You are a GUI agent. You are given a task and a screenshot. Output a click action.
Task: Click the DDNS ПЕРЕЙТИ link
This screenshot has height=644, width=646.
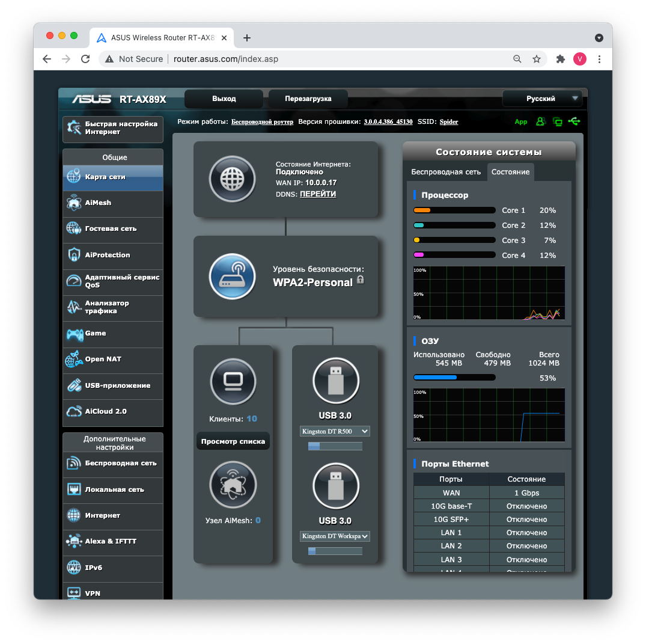318,194
